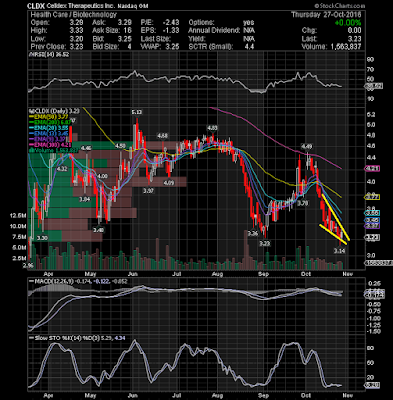Select the Jul label under the volume bars

click(177, 274)
